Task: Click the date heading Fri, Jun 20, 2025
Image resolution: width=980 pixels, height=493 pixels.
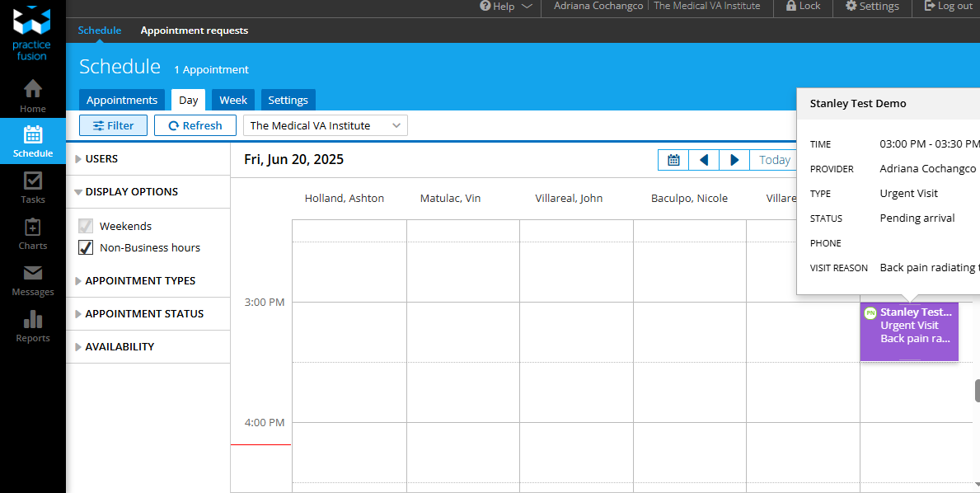Action: [x=293, y=159]
